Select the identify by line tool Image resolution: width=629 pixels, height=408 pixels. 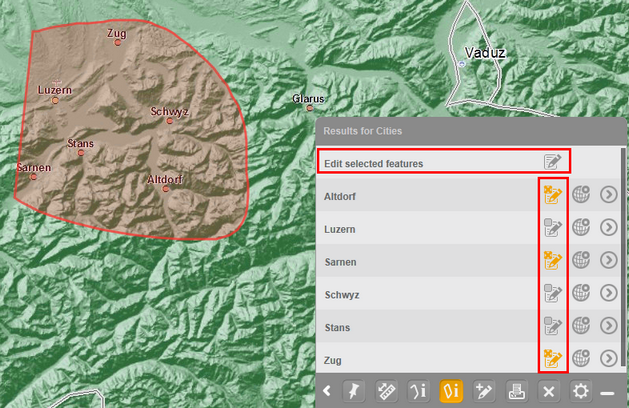pos(418,391)
